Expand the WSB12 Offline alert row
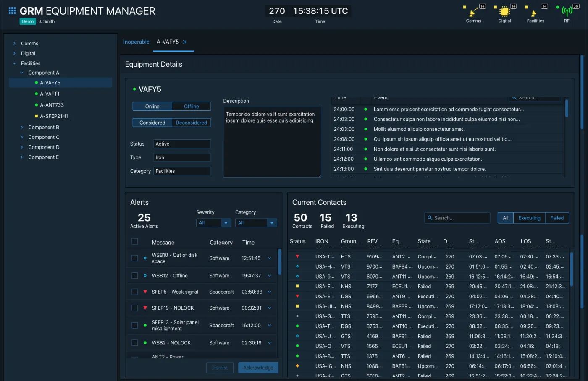 point(269,275)
